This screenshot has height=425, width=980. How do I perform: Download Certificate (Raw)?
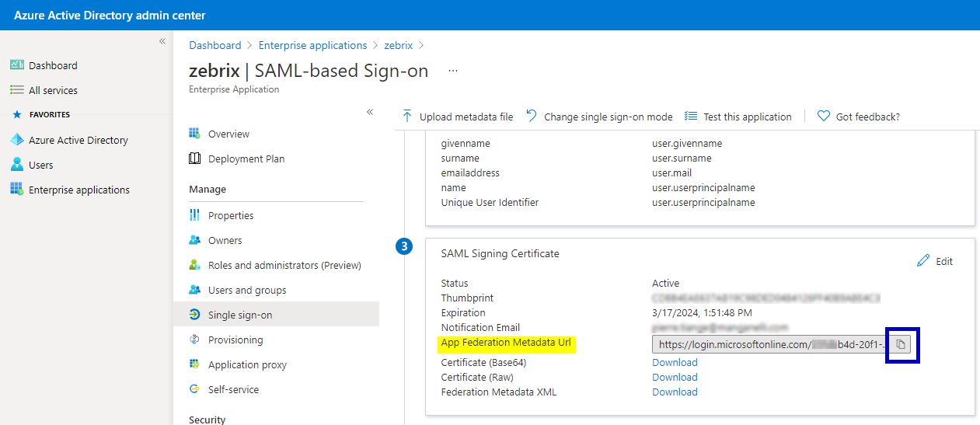click(675, 377)
